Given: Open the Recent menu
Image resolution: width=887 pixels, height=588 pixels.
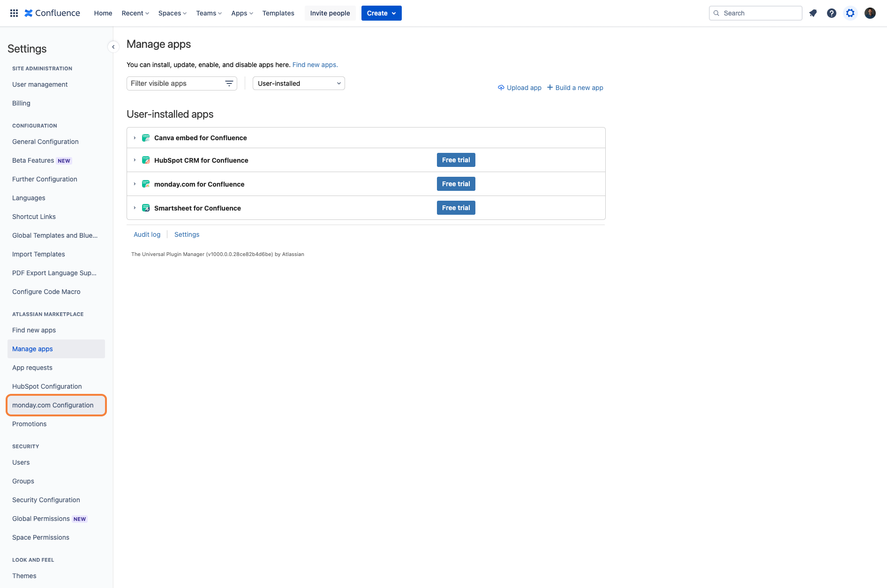Looking at the screenshot, I should click(x=135, y=13).
